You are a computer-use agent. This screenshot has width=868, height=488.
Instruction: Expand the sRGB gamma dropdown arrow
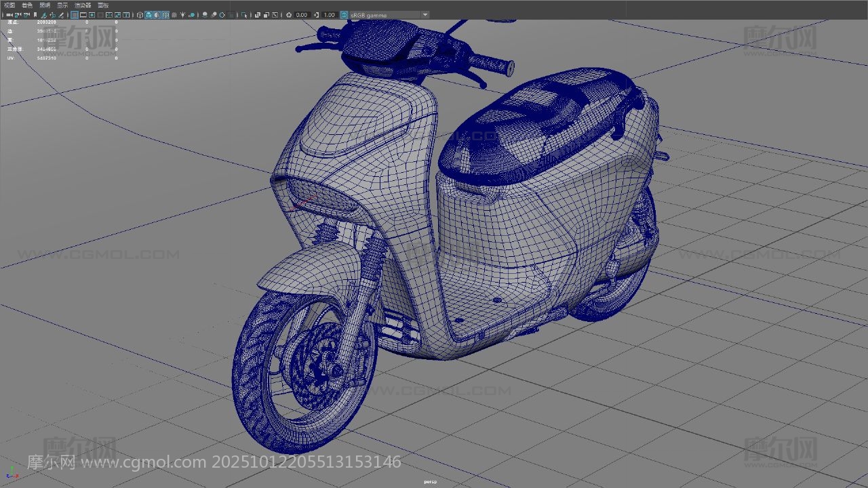pos(425,14)
